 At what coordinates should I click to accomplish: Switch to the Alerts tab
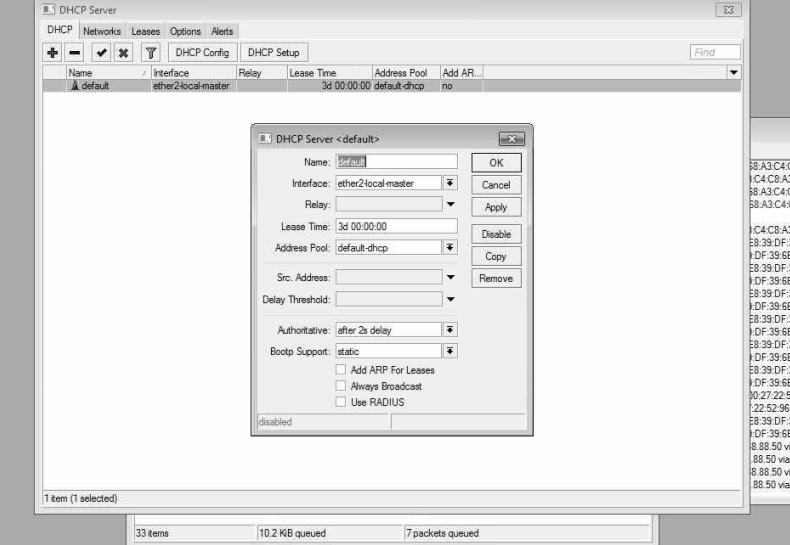click(222, 31)
